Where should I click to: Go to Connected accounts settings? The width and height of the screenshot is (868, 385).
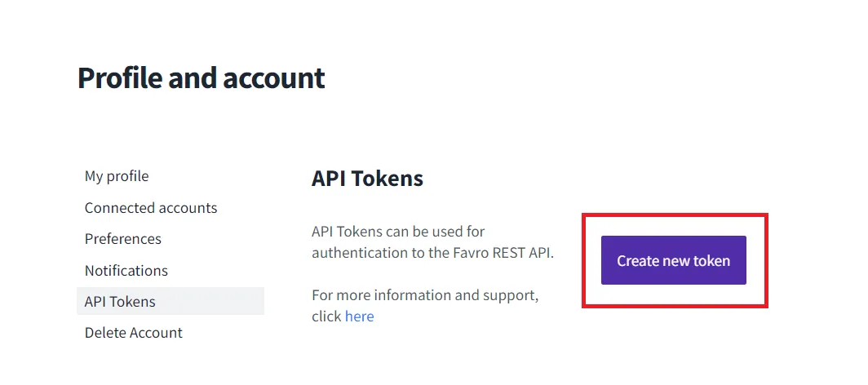pos(151,208)
